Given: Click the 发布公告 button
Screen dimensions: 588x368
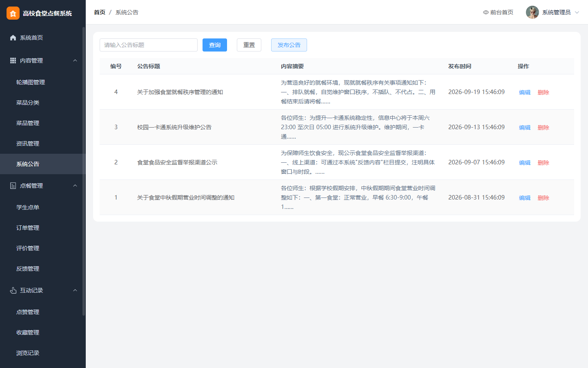Looking at the screenshot, I should click(289, 45).
